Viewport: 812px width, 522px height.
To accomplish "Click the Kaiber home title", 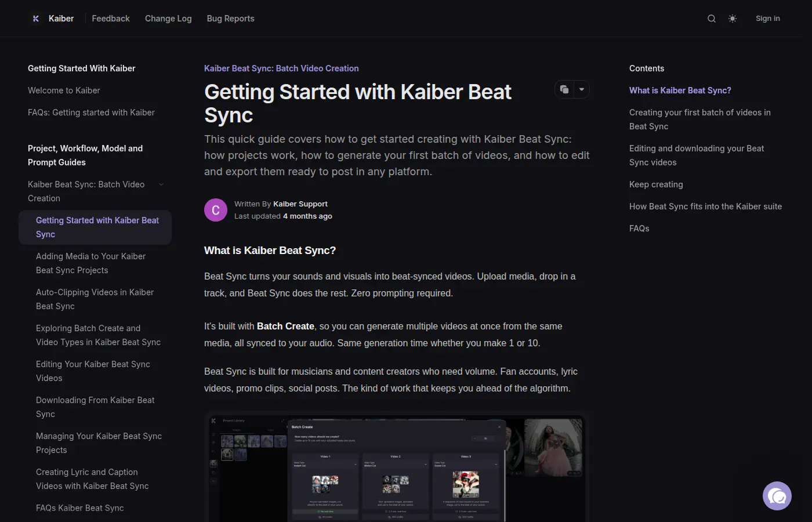I will 61,19.
